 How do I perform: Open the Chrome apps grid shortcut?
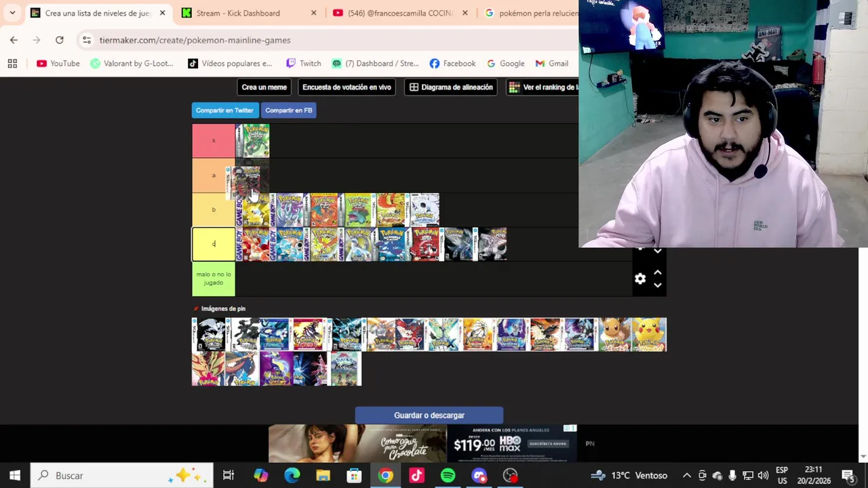point(12,63)
